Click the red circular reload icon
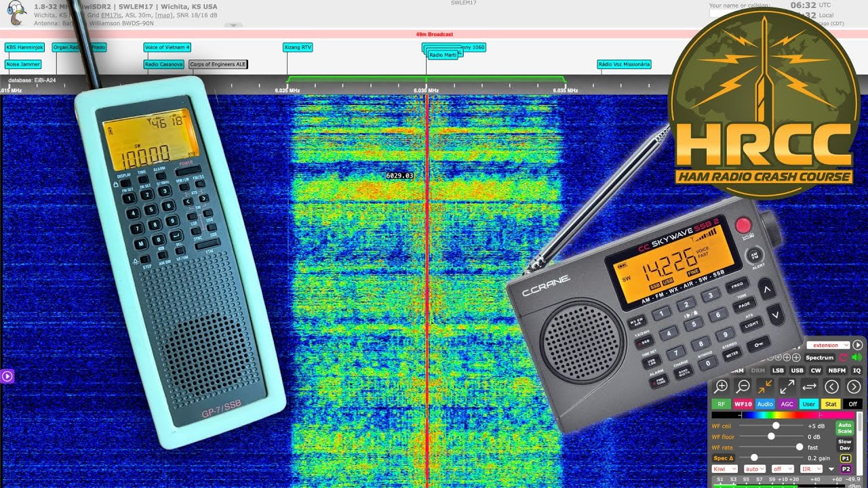The image size is (868, 488). click(844, 357)
